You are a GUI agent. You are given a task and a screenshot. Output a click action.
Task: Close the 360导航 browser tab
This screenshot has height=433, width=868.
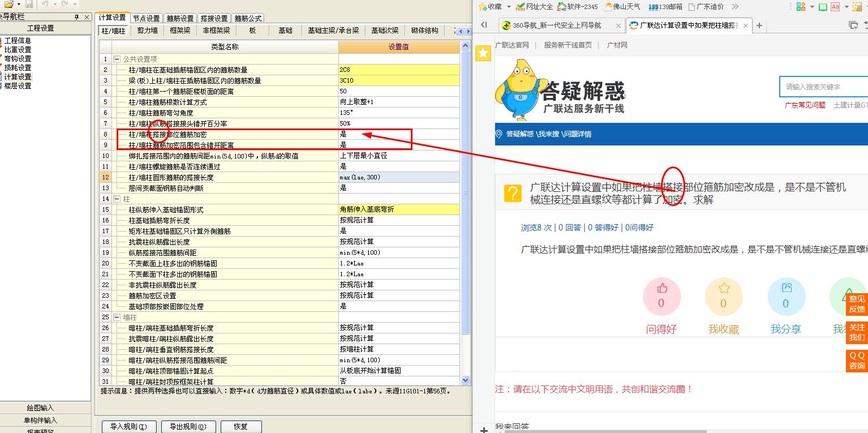click(x=618, y=25)
